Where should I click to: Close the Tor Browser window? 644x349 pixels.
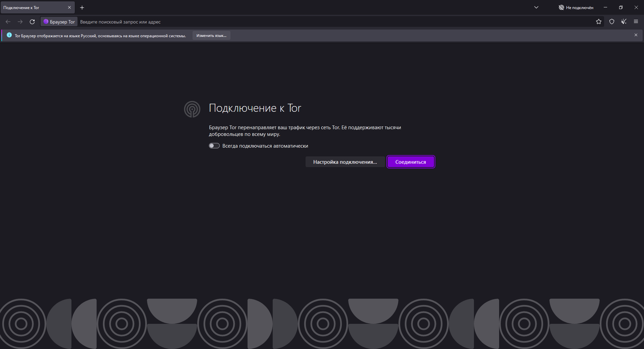point(636,7)
